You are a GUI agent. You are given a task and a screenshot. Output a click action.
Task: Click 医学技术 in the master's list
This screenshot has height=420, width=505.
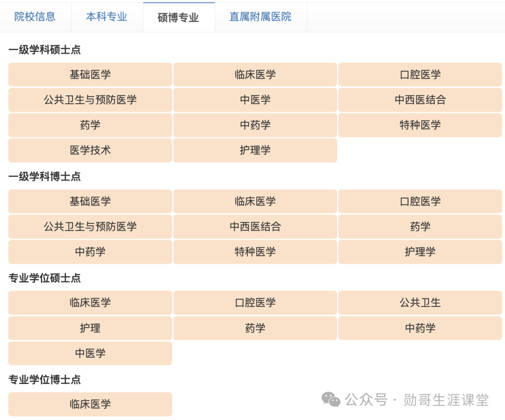90,150
